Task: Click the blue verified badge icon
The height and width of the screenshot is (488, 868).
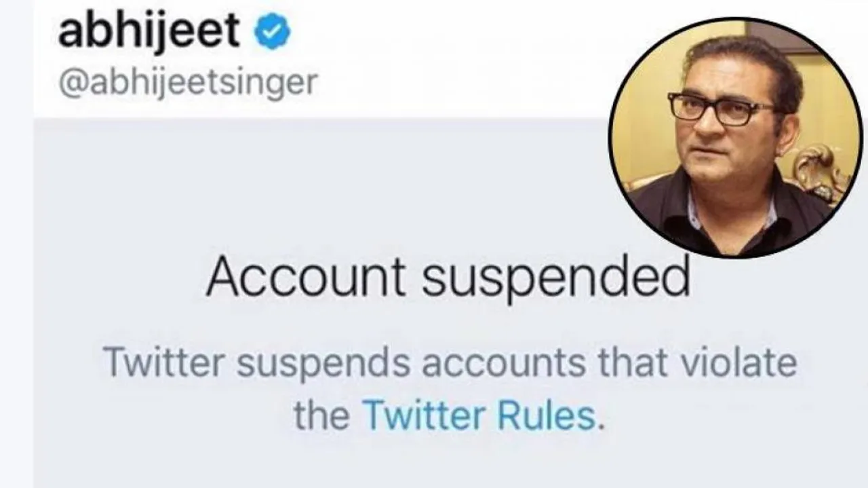Action: coord(272,33)
